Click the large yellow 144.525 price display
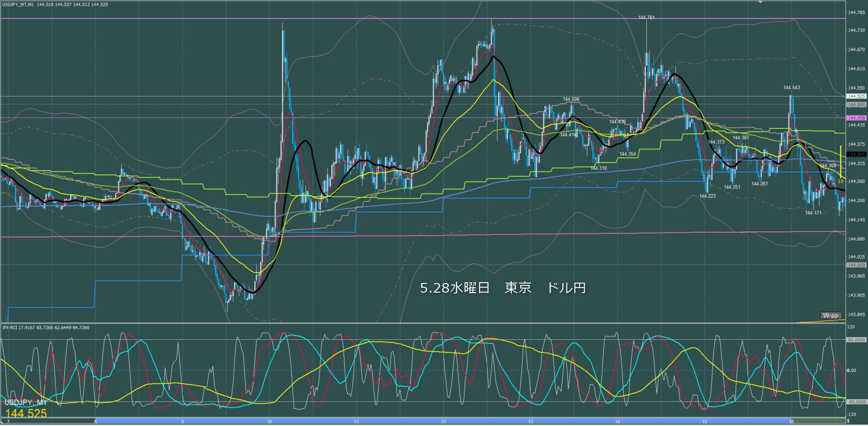This screenshot has width=868, height=426. [x=26, y=413]
